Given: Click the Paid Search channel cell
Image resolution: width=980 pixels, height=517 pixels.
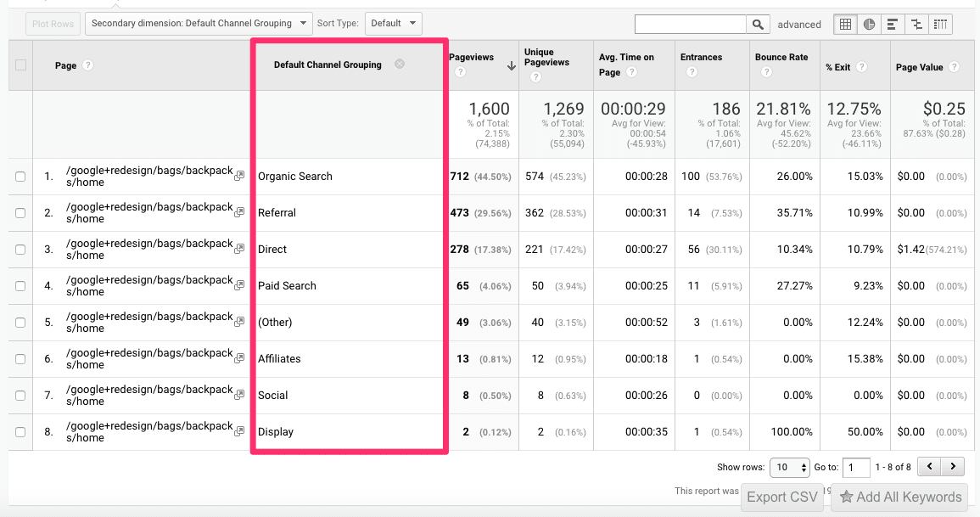Looking at the screenshot, I should tap(287, 286).
